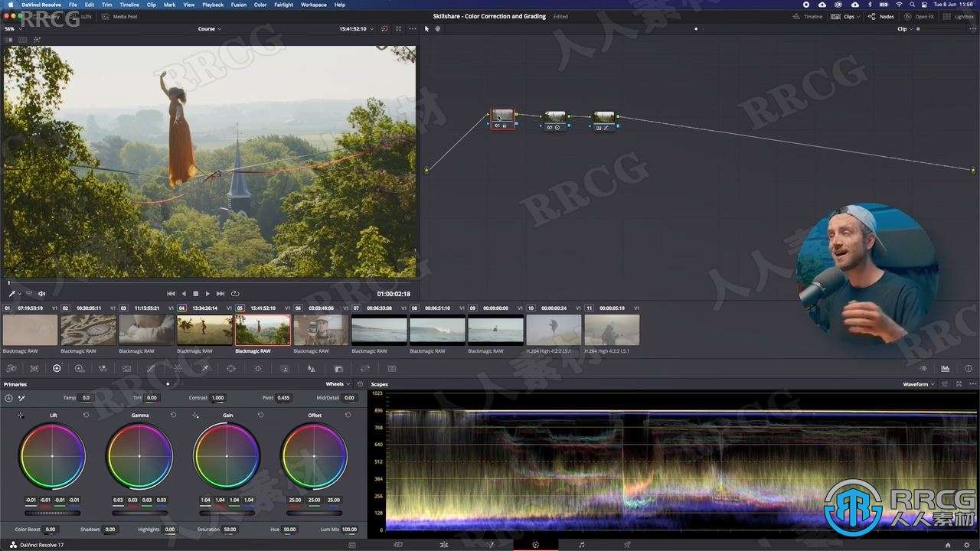Open the Color Match palette

coord(34,368)
